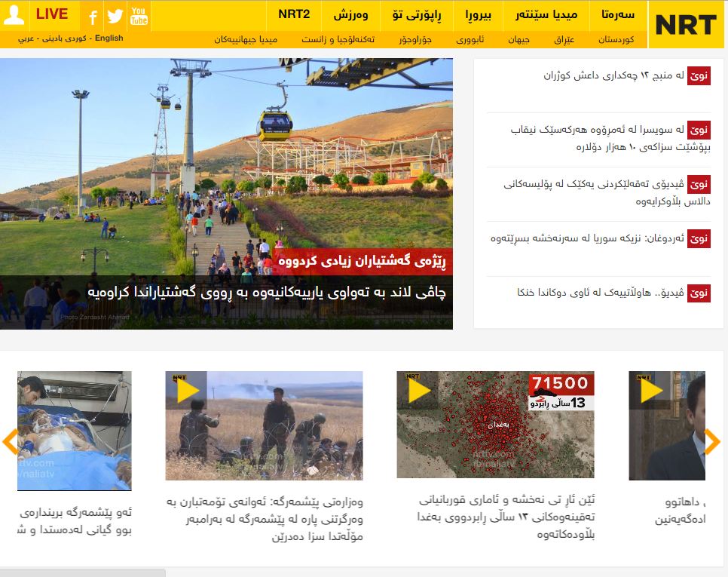Open the Facebook page icon
Viewport: 728px width, 577px height.
click(92, 17)
